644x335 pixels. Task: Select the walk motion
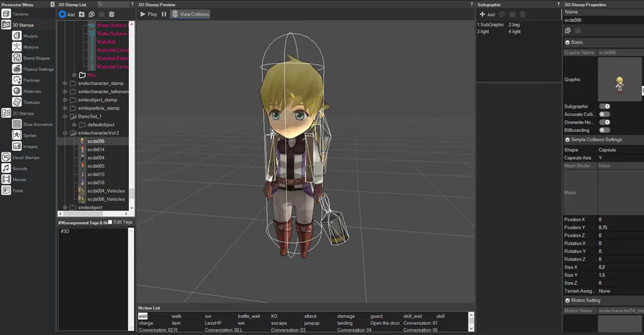point(177,316)
